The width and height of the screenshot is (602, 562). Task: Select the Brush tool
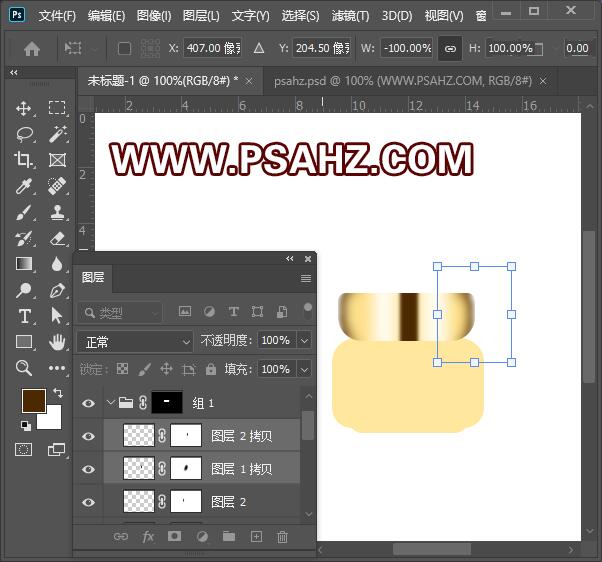24,212
